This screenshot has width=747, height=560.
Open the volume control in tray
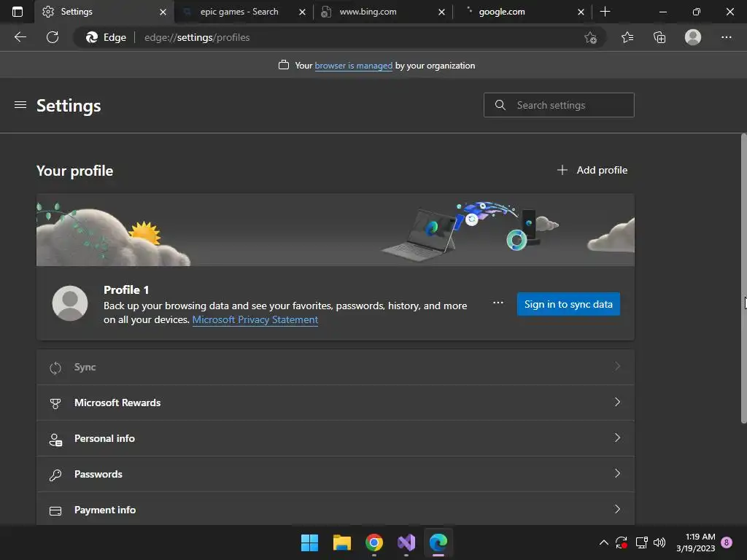659,542
